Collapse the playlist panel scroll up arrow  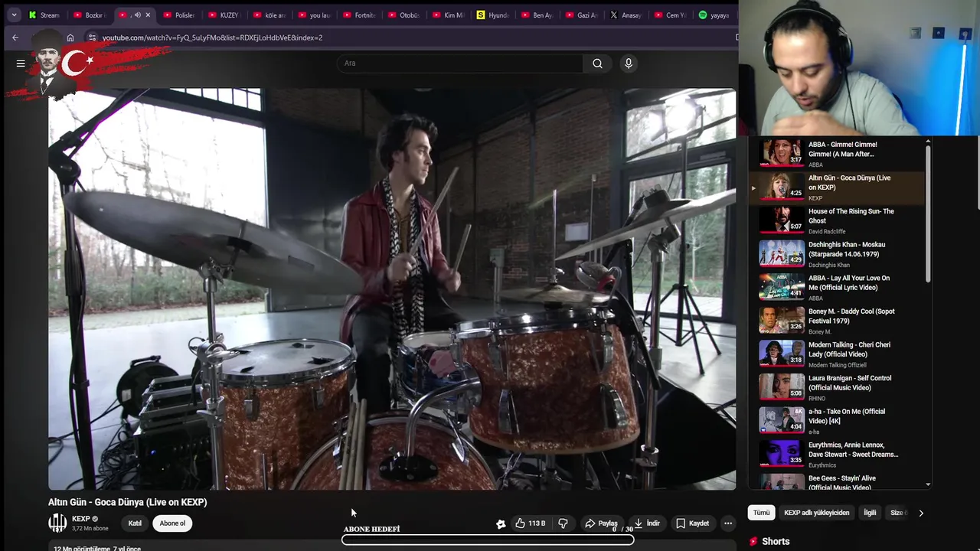pos(928,142)
